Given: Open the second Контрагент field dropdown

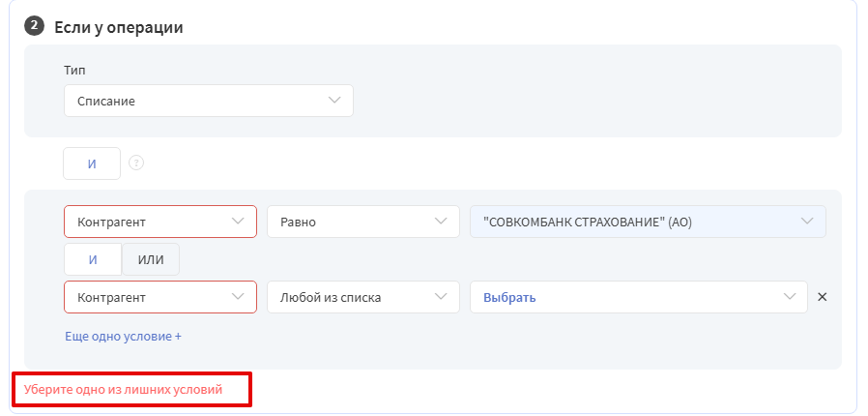Looking at the screenshot, I should pos(160,297).
